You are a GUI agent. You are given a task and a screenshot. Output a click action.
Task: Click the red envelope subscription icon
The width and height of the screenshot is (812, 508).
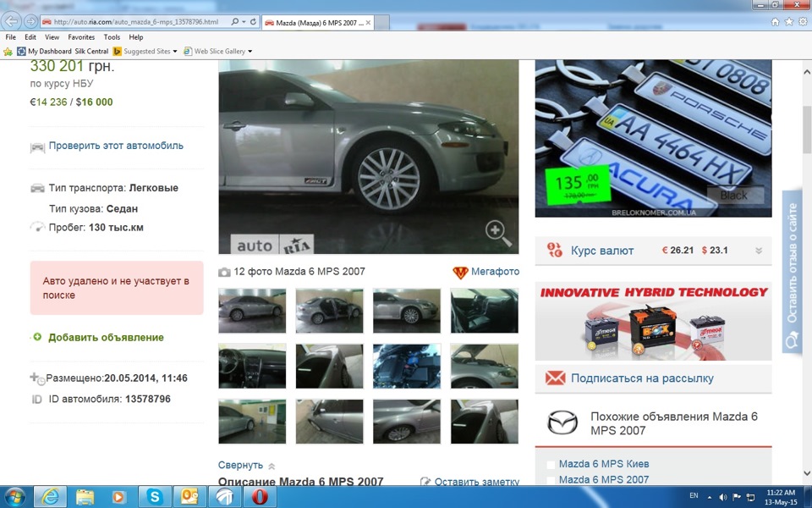555,378
